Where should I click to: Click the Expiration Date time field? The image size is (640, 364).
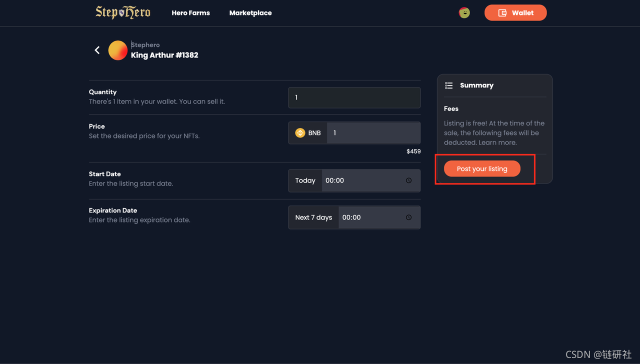click(x=379, y=217)
